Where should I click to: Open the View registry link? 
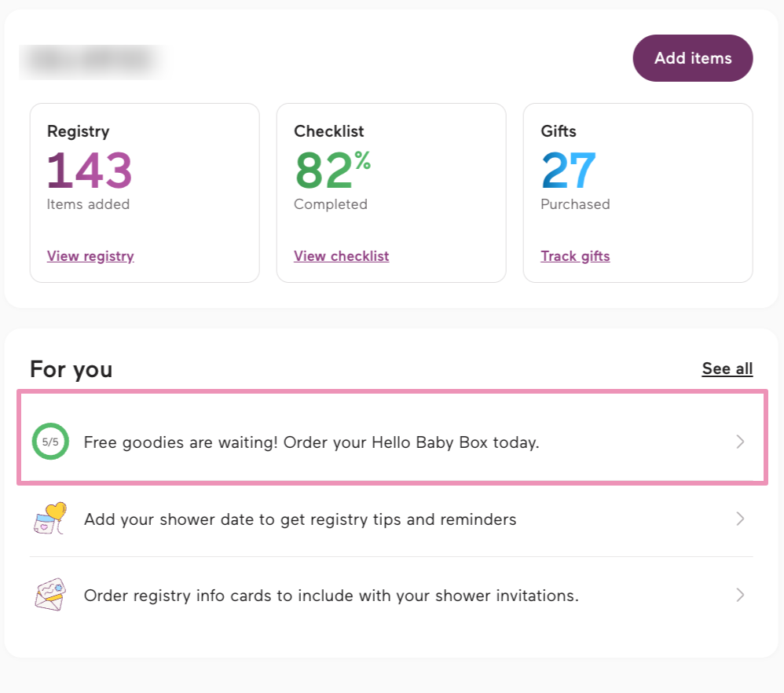coord(90,256)
